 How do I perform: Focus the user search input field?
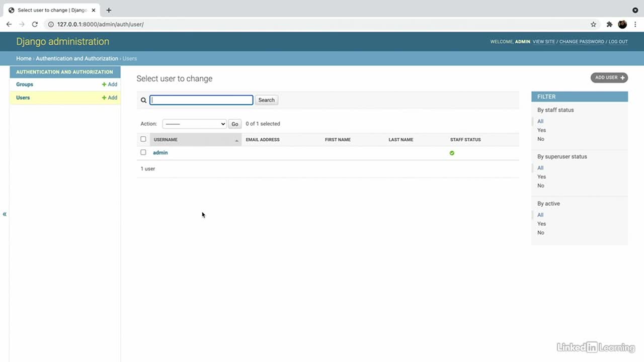[x=201, y=100]
